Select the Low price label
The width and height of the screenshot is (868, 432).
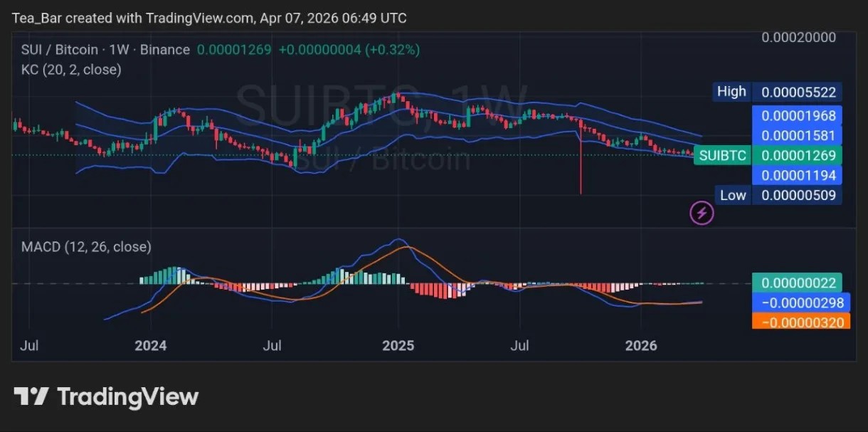(732, 195)
